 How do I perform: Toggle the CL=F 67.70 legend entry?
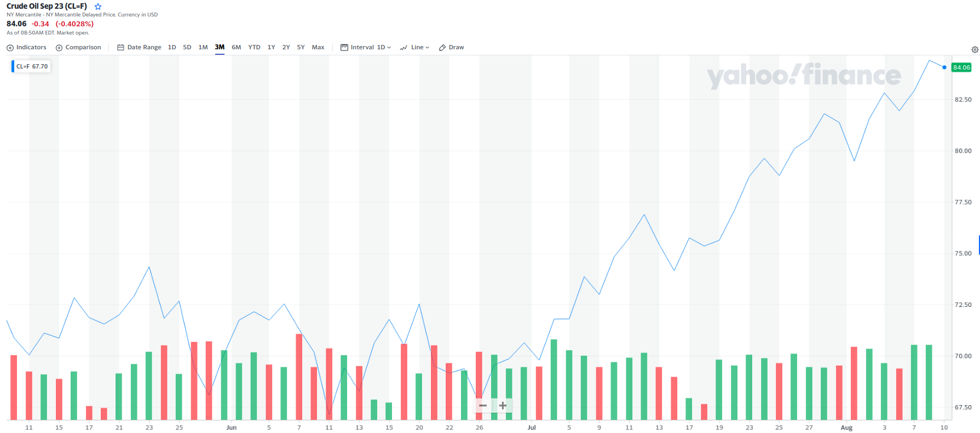tap(30, 66)
